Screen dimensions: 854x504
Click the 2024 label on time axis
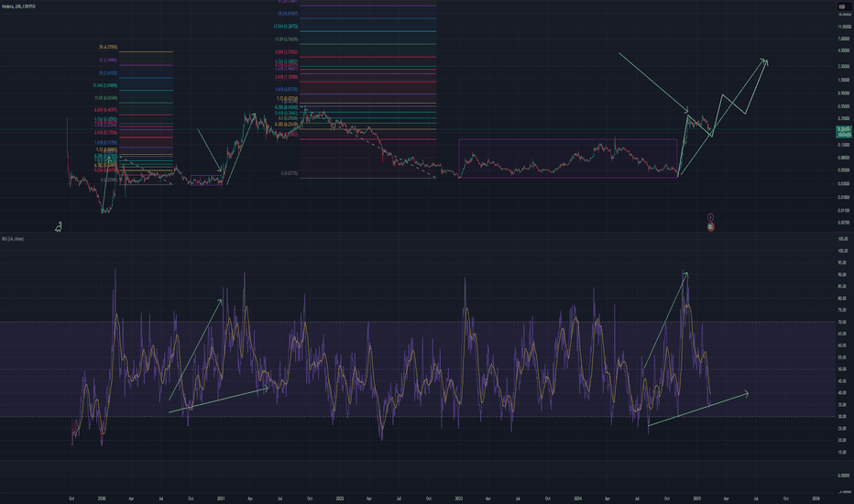coord(578,499)
